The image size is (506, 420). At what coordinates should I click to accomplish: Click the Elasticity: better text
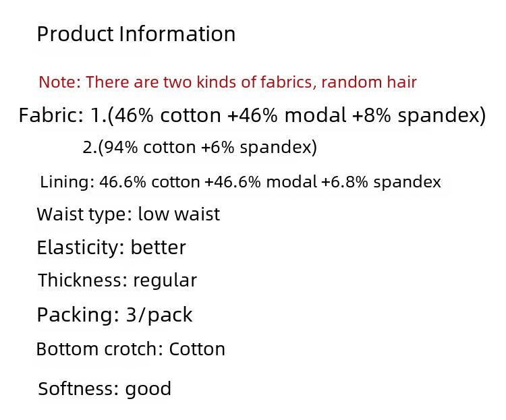tap(111, 247)
